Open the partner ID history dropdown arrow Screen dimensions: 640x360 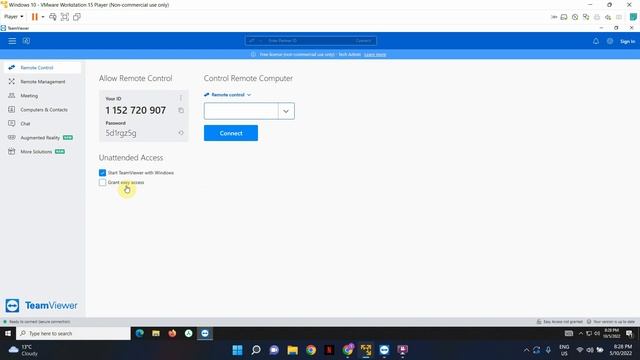(286, 111)
